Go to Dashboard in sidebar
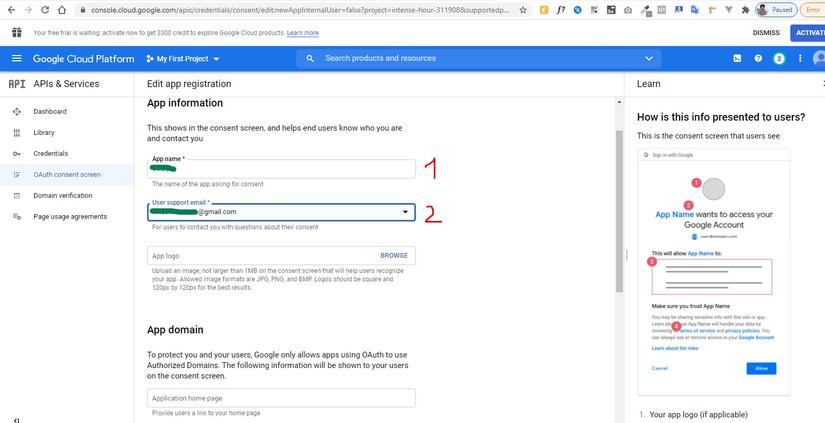This screenshot has width=825, height=423. pyautogui.click(x=50, y=112)
